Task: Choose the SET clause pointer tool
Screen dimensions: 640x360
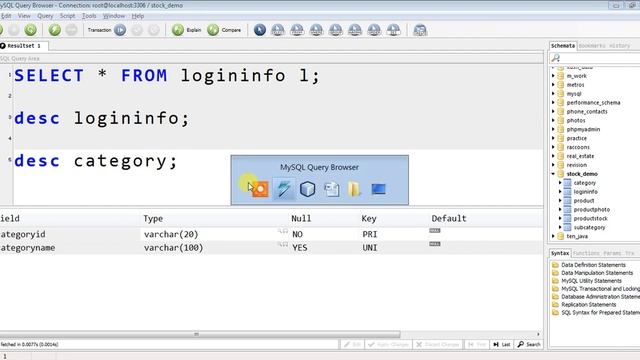Action: point(393,30)
